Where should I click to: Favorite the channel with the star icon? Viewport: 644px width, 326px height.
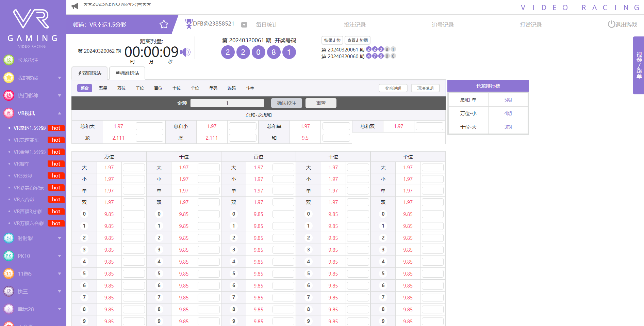click(164, 25)
